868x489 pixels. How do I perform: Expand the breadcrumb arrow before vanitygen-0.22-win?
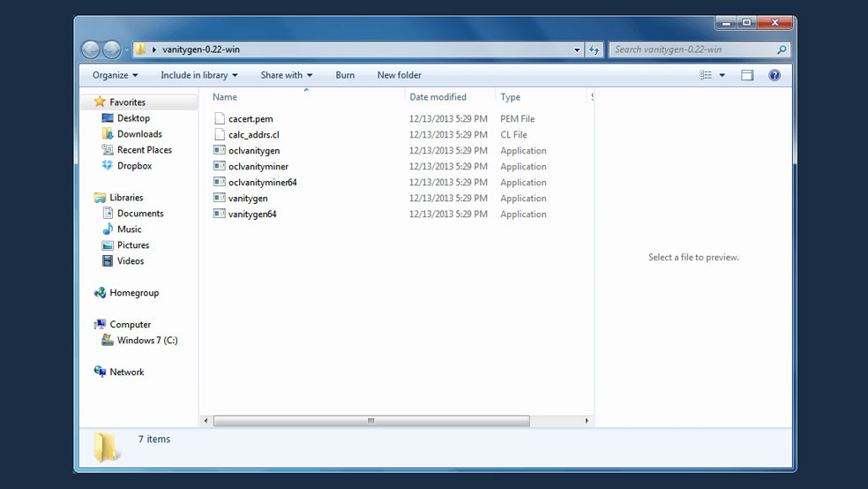point(153,49)
